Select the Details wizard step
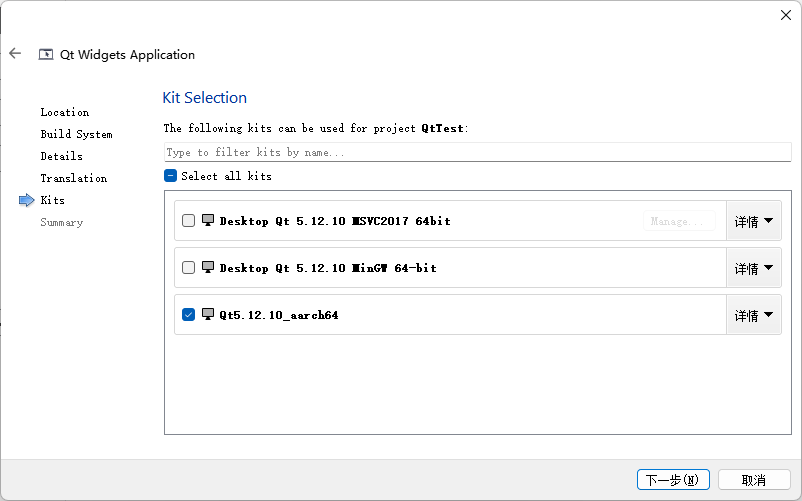The image size is (802, 501). (x=61, y=156)
